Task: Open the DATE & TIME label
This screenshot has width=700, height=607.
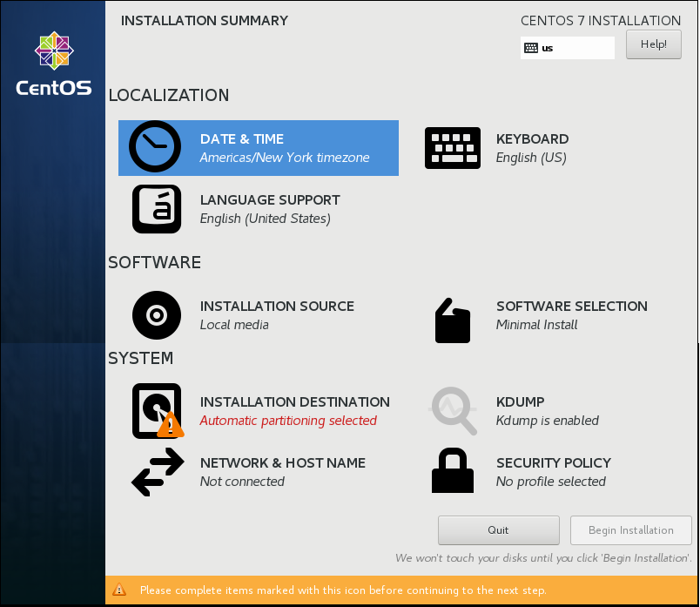Action: pyautogui.click(x=242, y=139)
